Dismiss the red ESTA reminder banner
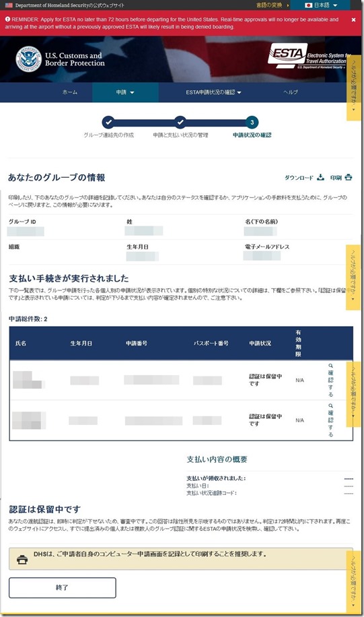 coord(353,20)
